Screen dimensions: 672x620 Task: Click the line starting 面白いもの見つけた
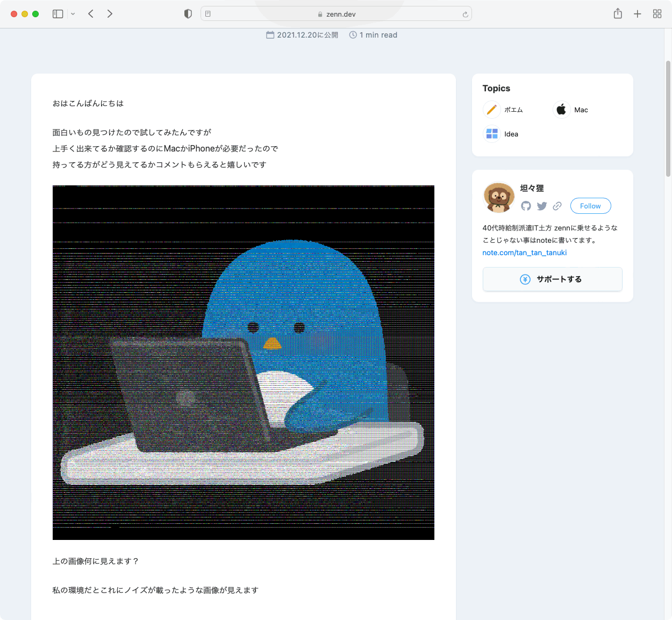pyautogui.click(x=132, y=132)
